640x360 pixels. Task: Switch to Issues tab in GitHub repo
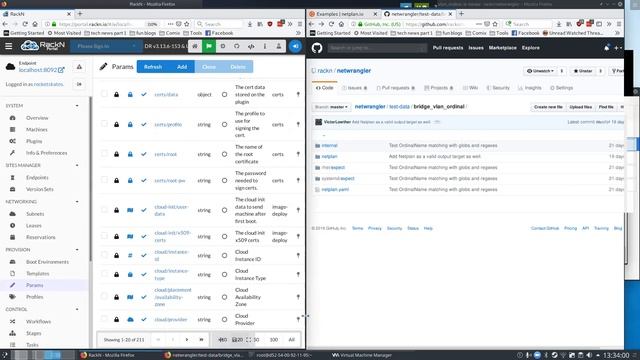pyautogui.click(x=354, y=88)
